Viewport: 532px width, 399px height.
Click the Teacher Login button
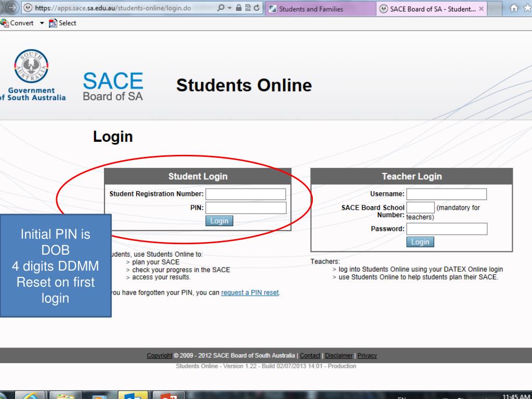pos(420,242)
